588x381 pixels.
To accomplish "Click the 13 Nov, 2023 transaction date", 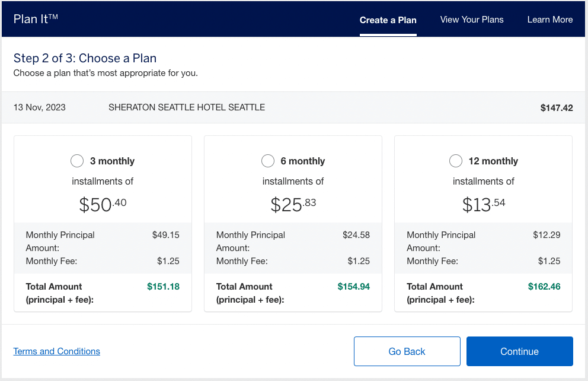I will (40, 107).
